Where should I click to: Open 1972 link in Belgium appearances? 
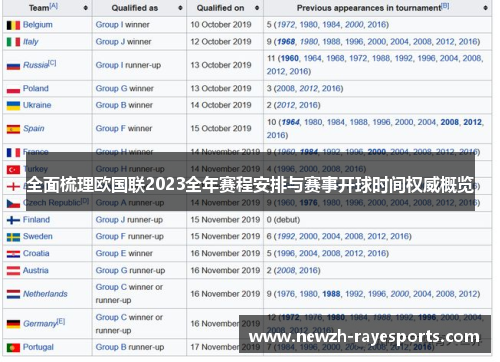(286, 25)
